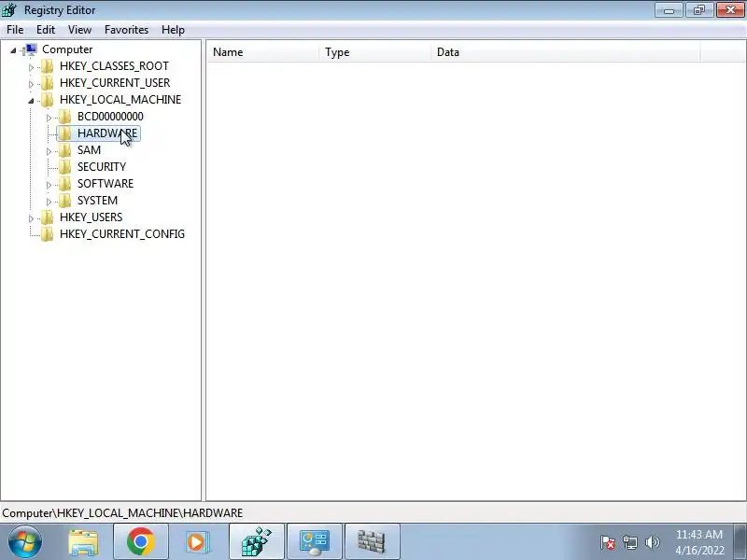747x560 pixels.
Task: Collapse the HKEY_LOCAL_MACHINE node arrow
Action: [31, 101]
